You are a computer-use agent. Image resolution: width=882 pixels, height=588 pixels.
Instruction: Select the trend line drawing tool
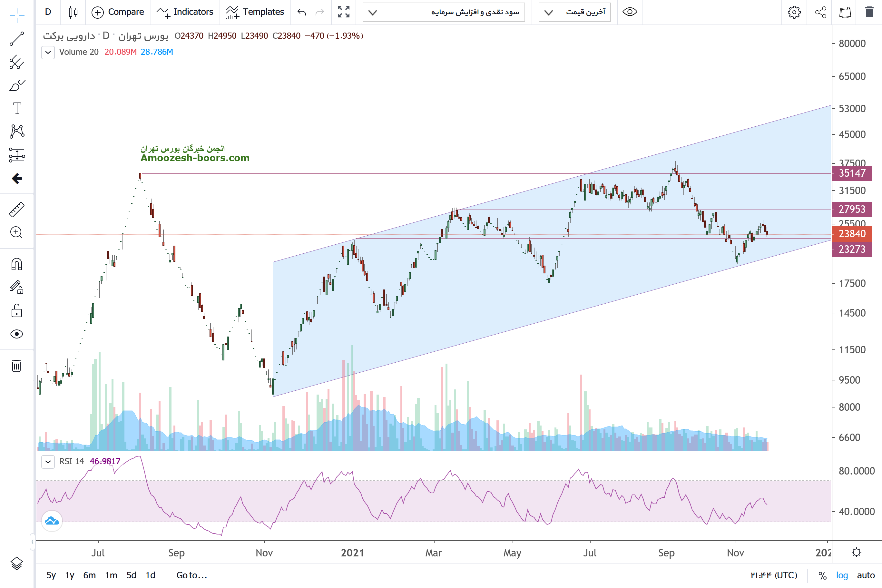click(16, 39)
